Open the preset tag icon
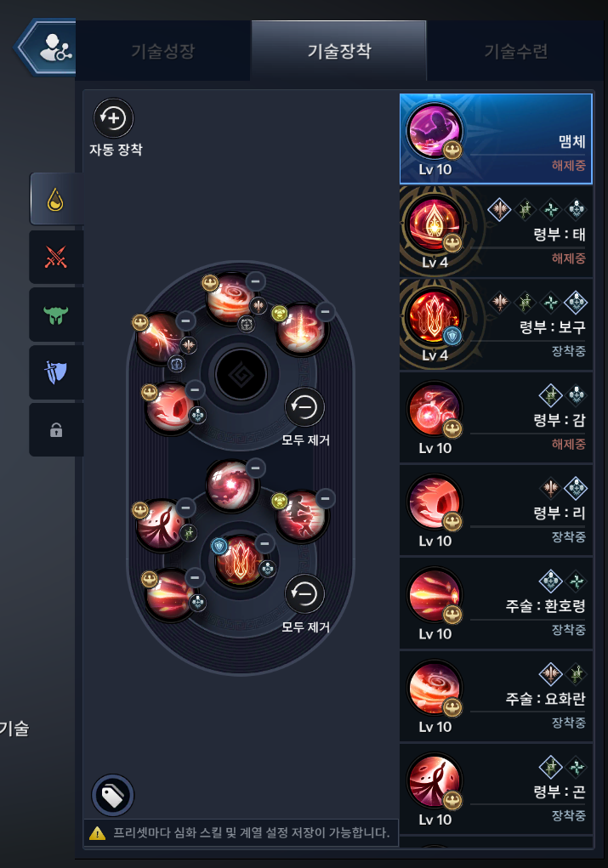 (x=113, y=796)
